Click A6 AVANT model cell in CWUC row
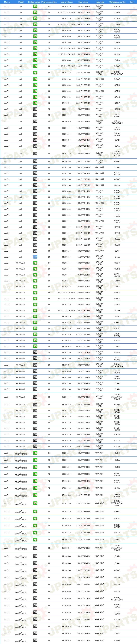The width and height of the screenshot is (137, 644). 20,347
